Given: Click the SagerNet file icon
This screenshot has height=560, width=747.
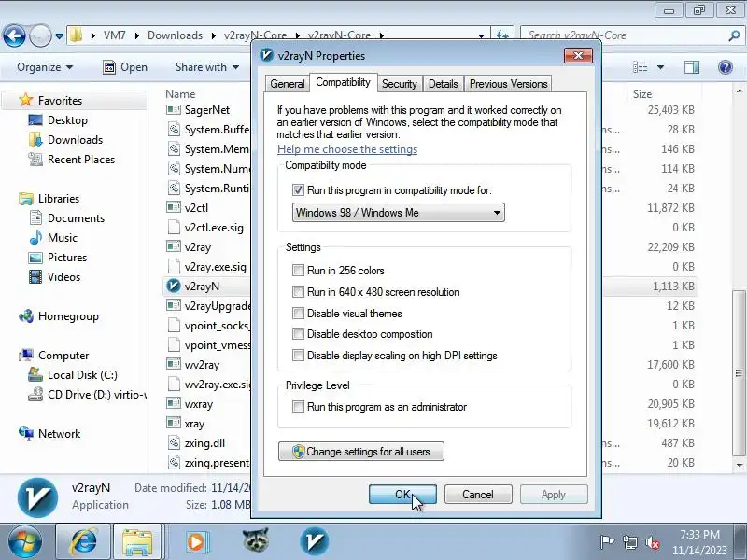Looking at the screenshot, I should tap(174, 110).
